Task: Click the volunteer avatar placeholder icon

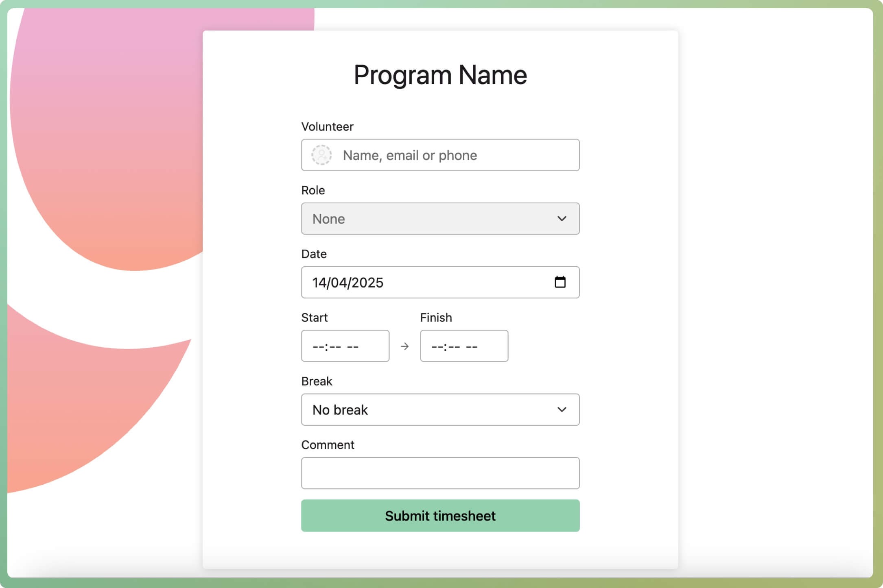Action: (321, 155)
